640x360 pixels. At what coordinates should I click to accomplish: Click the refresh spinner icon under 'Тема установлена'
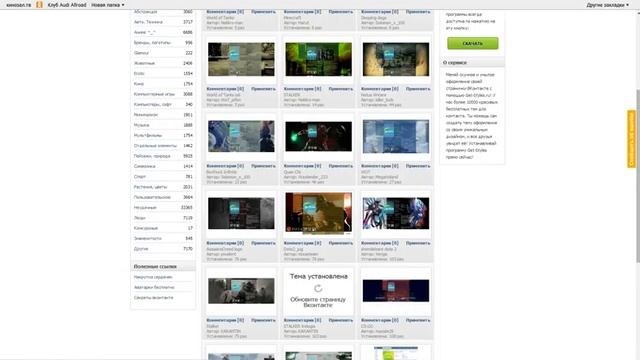pos(318,288)
